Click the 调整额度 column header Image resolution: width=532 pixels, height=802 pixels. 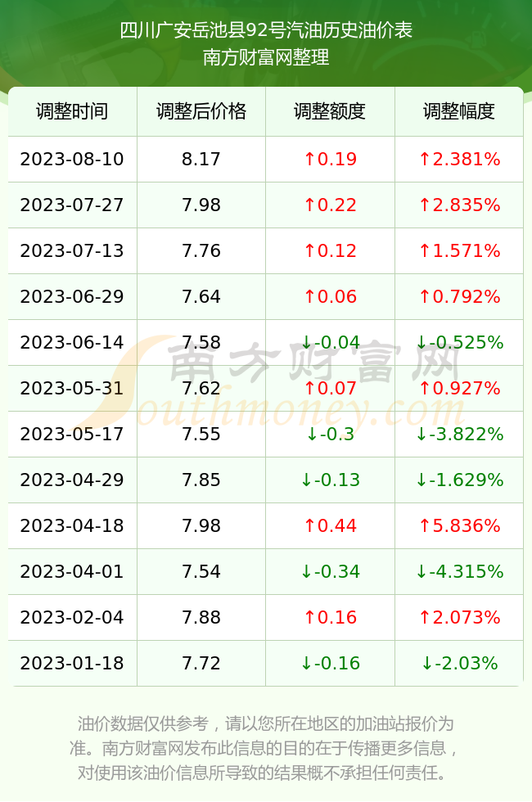[x=330, y=111]
